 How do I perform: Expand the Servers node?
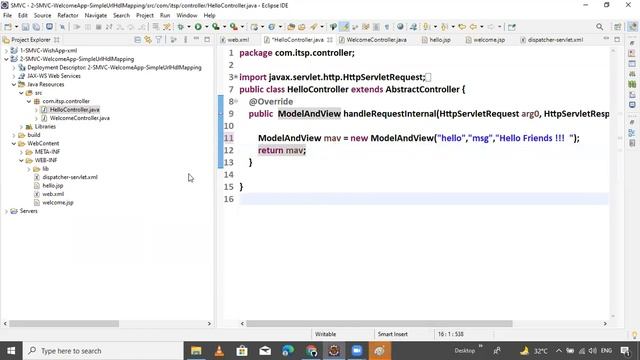click(6, 211)
